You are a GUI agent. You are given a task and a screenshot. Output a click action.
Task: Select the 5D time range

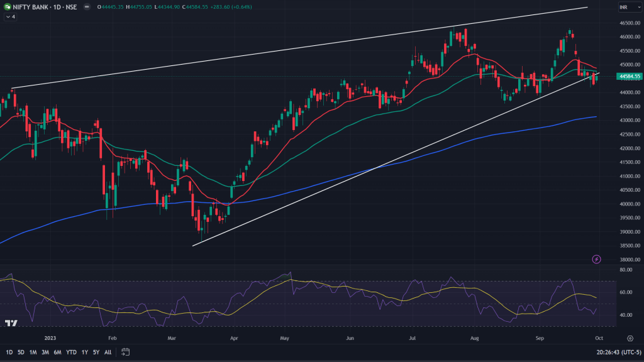21,352
